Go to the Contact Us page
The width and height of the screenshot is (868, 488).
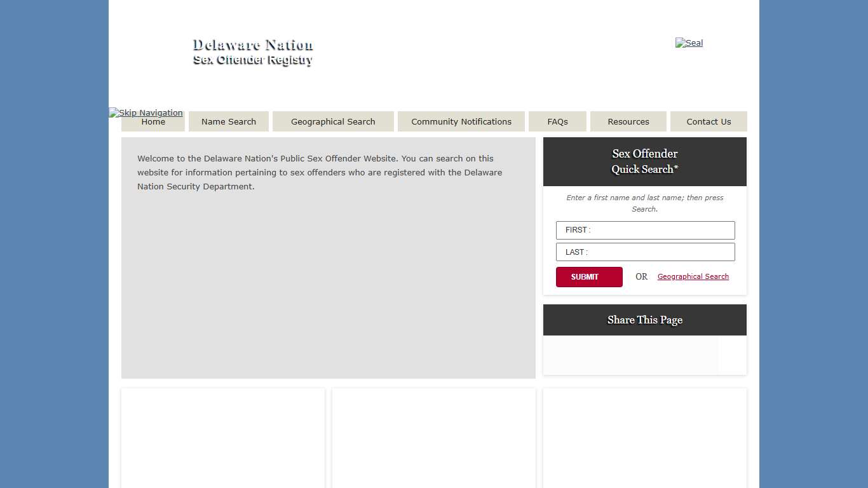click(709, 121)
